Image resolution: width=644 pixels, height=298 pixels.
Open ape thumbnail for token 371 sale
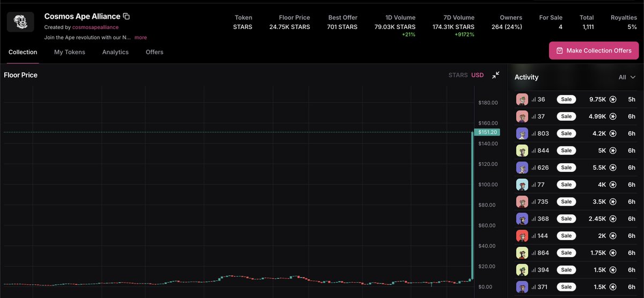[522, 287]
